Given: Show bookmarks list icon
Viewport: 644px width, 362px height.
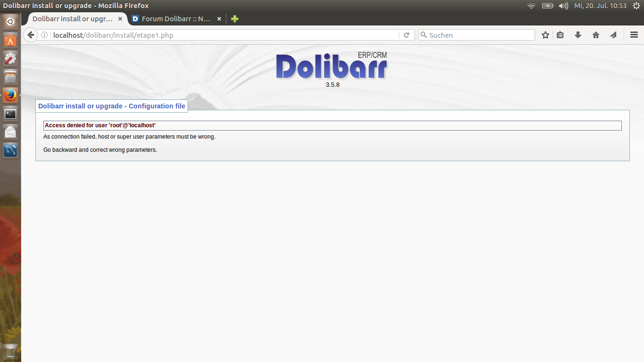Looking at the screenshot, I should tap(560, 35).
